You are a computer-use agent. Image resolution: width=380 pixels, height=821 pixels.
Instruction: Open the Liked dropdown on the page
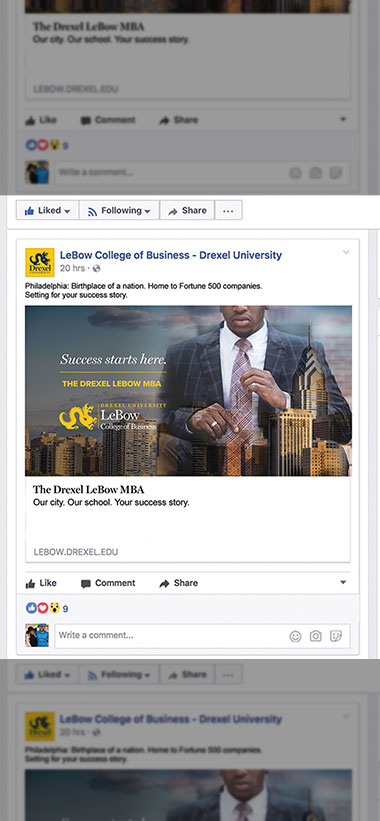[x=47, y=210]
